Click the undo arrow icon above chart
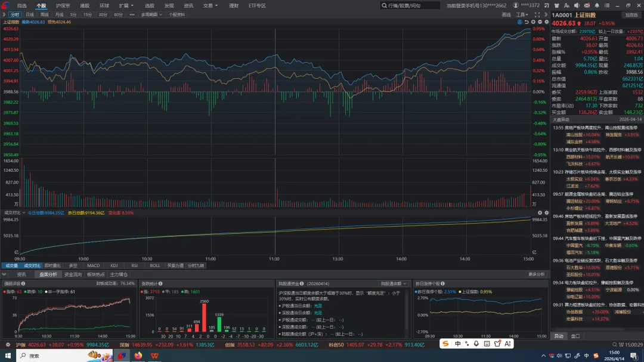644x362 pixels. [x=527, y=22]
